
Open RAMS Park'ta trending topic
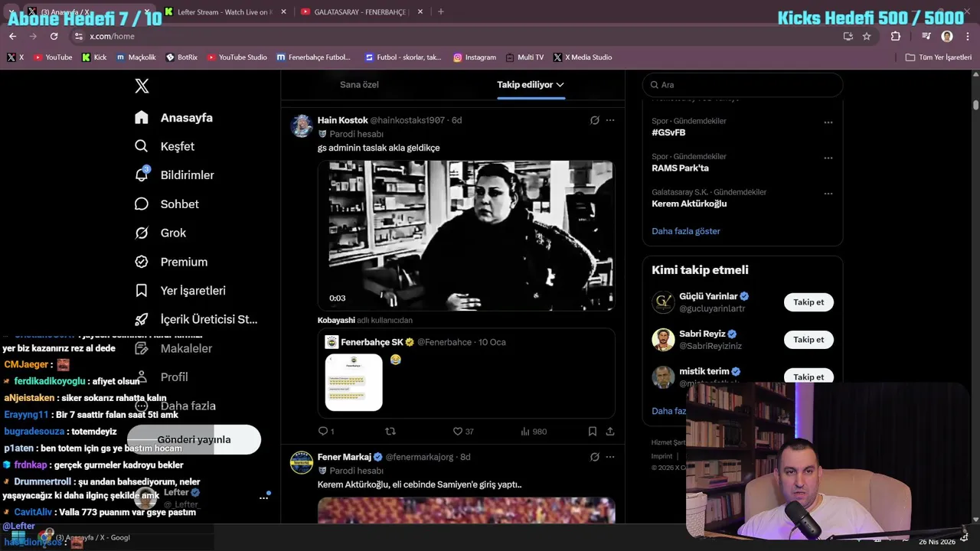coord(680,168)
